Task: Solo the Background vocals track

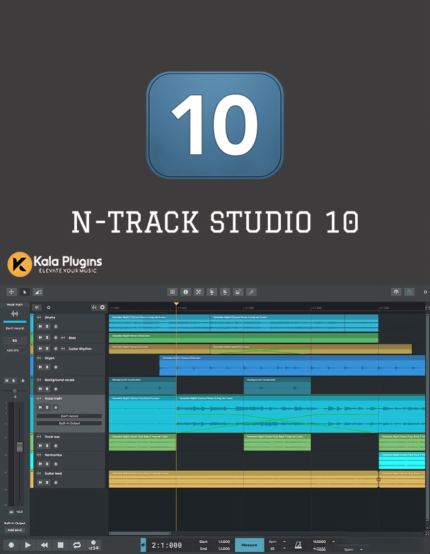Action: (x=47, y=389)
